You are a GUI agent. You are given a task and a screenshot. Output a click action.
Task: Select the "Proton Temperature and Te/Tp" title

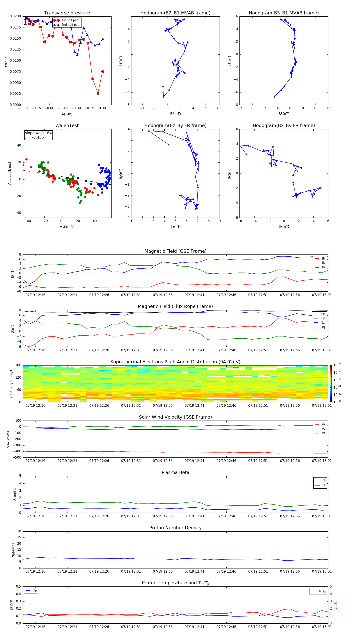[x=175, y=583]
